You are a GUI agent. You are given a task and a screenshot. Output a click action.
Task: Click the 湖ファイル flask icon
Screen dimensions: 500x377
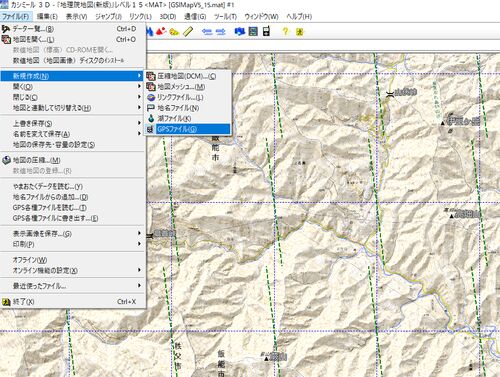point(151,119)
